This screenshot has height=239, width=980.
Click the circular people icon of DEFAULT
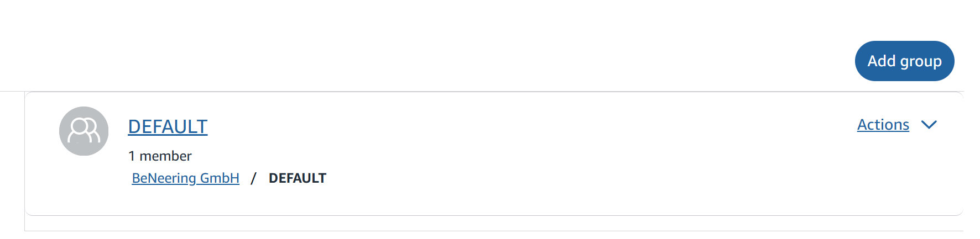click(84, 131)
